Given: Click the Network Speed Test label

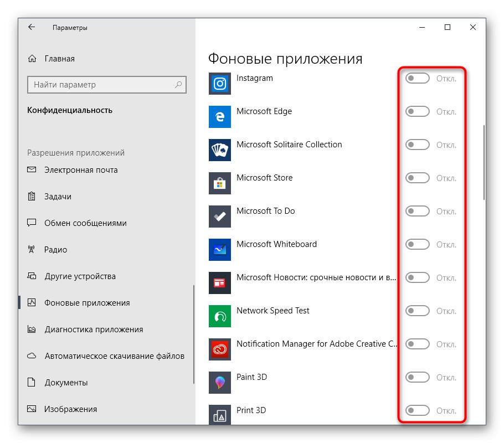Looking at the screenshot, I should tap(273, 311).
